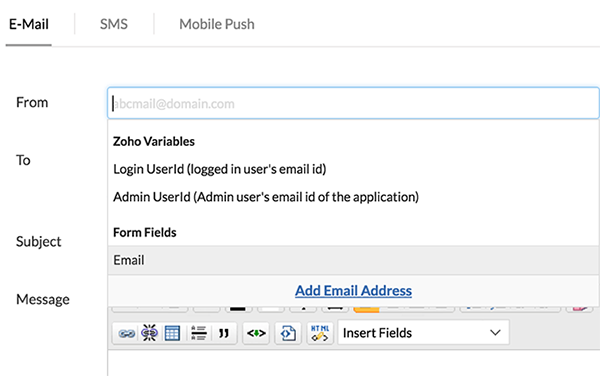This screenshot has height=376, width=600.
Task: Select Email under Form Fields
Action: point(353,260)
